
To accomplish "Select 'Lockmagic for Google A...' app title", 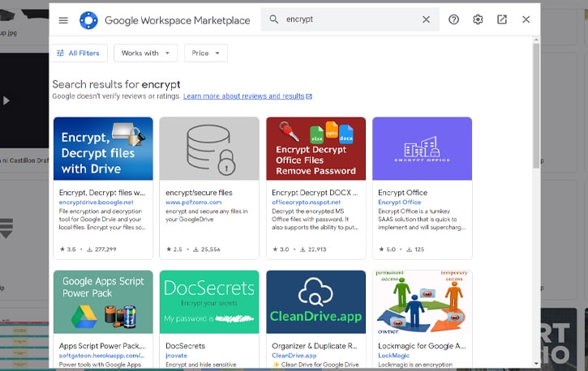I will tap(422, 346).
